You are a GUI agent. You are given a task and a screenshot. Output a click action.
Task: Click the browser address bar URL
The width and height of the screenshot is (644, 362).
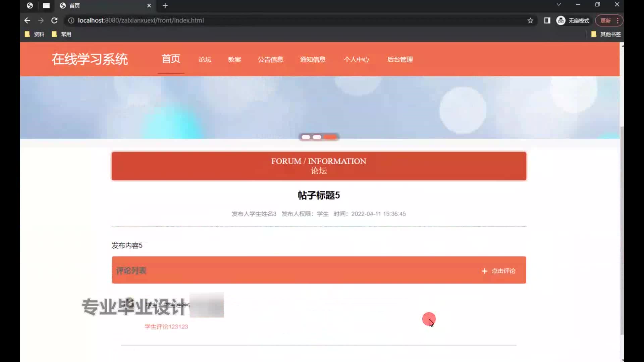point(141,20)
